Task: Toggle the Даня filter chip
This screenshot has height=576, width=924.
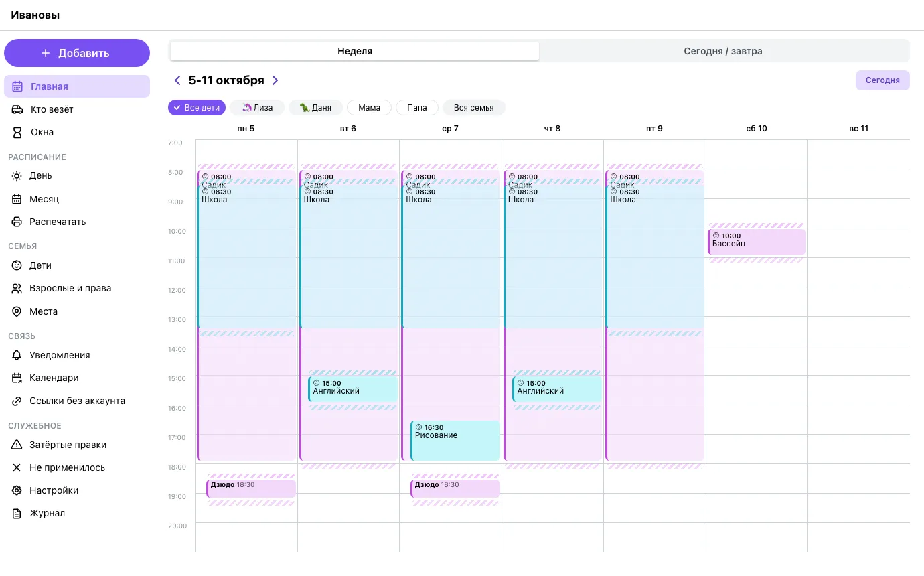Action: pyautogui.click(x=315, y=108)
